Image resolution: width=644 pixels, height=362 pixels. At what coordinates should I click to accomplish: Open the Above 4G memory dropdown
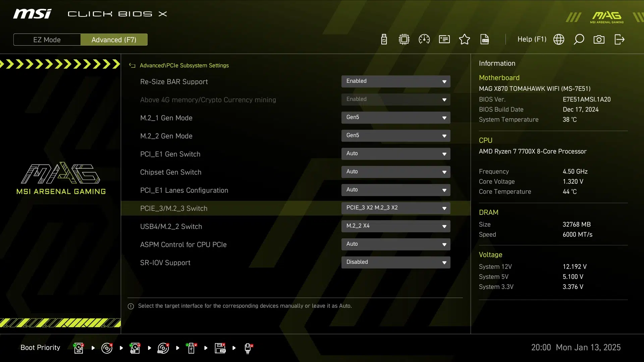(396, 100)
